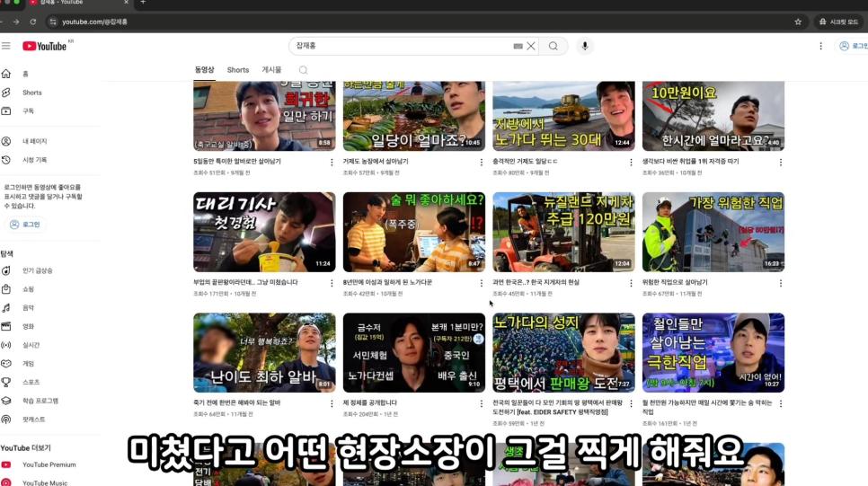868x486 pixels.
Task: Open more options for 위험한 직업으로 살아남기 video
Action: pos(780,283)
